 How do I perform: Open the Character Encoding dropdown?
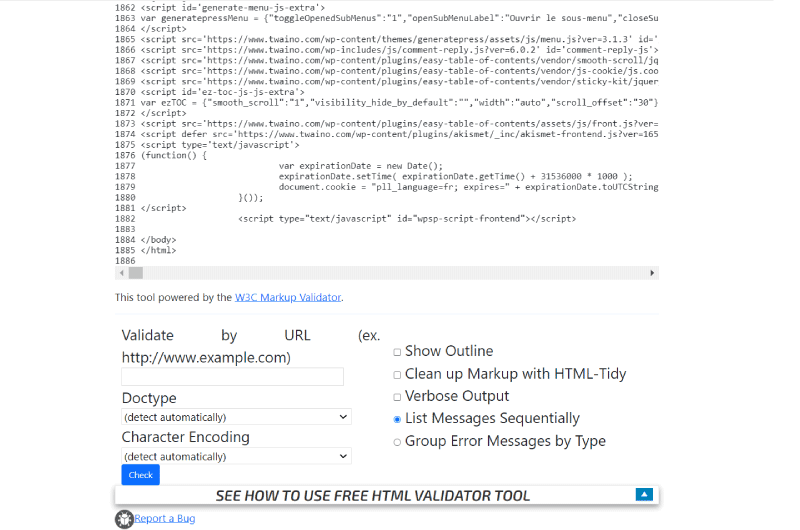click(236, 456)
